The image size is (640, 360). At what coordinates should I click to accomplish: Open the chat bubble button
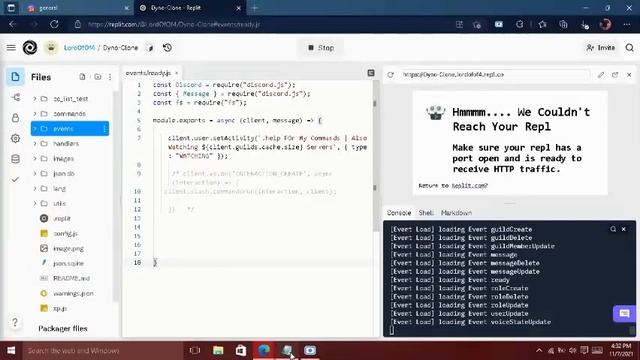tap(624, 313)
